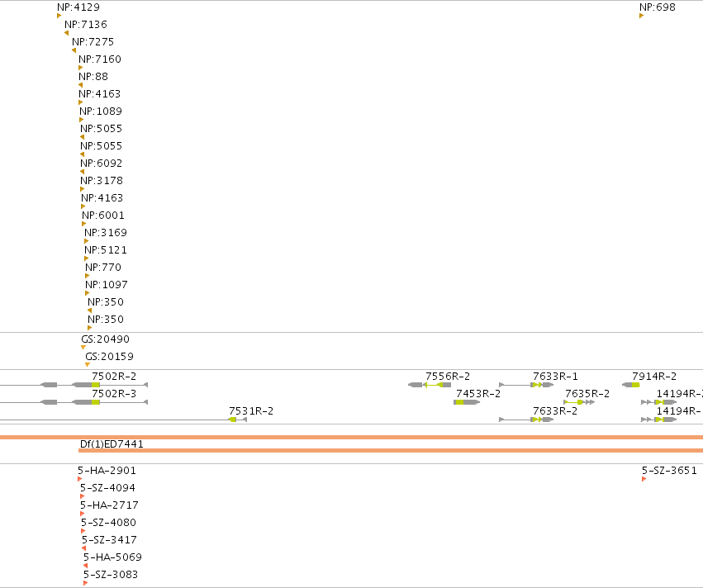
Task: Select the NP:1097 insertion marker
Action: (x=88, y=293)
